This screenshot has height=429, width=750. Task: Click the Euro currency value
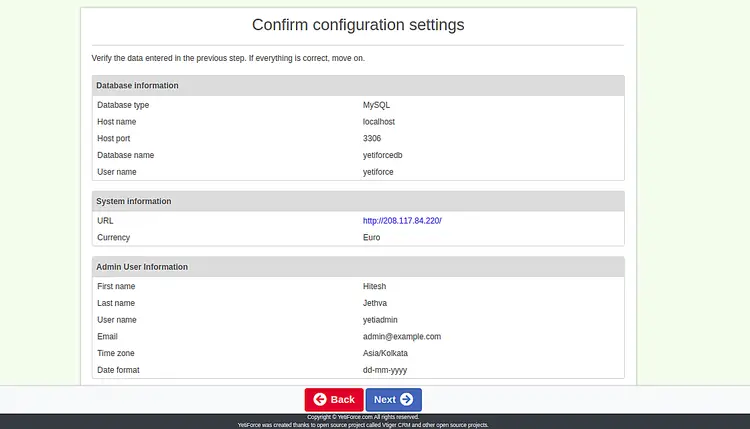coord(372,237)
